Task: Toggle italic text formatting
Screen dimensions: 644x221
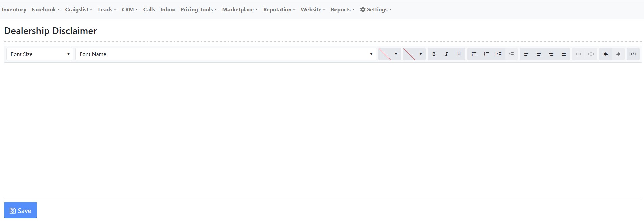Action: (446, 54)
